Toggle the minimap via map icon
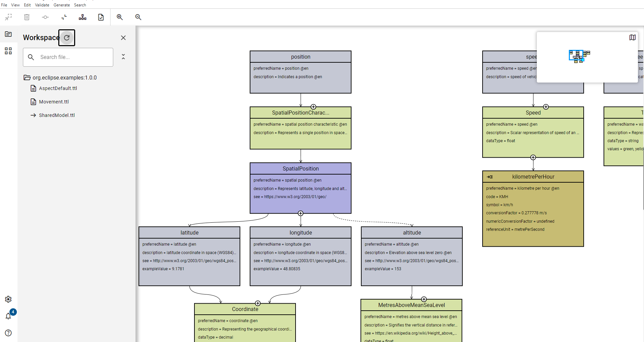 click(632, 37)
